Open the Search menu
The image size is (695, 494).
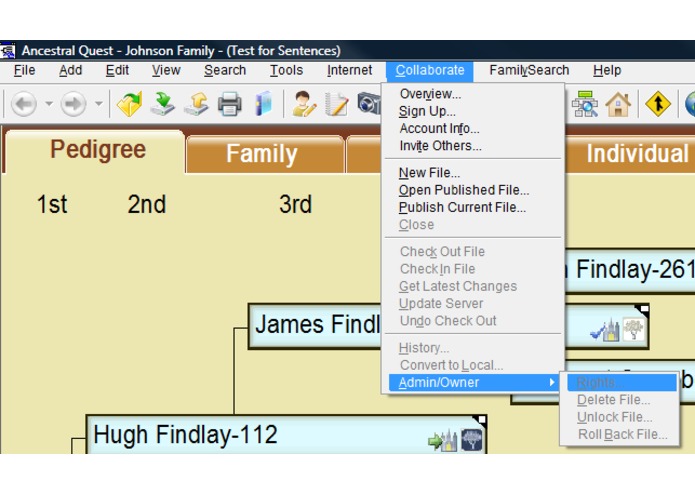tap(225, 70)
